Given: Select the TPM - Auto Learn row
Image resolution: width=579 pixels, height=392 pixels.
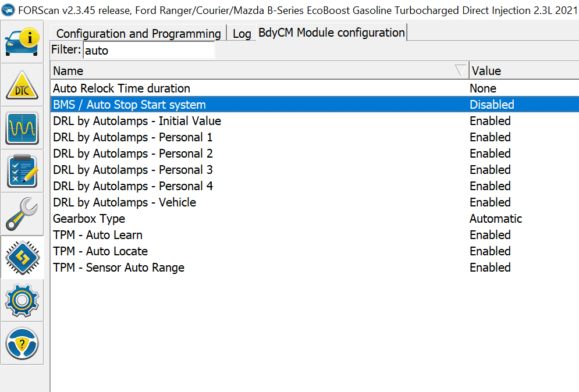Looking at the screenshot, I should point(315,234).
